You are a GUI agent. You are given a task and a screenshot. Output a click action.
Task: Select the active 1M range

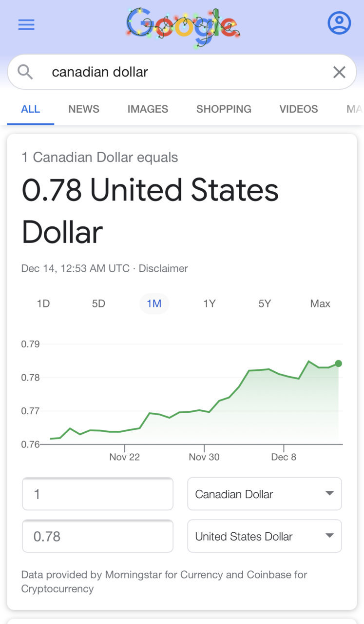click(x=154, y=303)
